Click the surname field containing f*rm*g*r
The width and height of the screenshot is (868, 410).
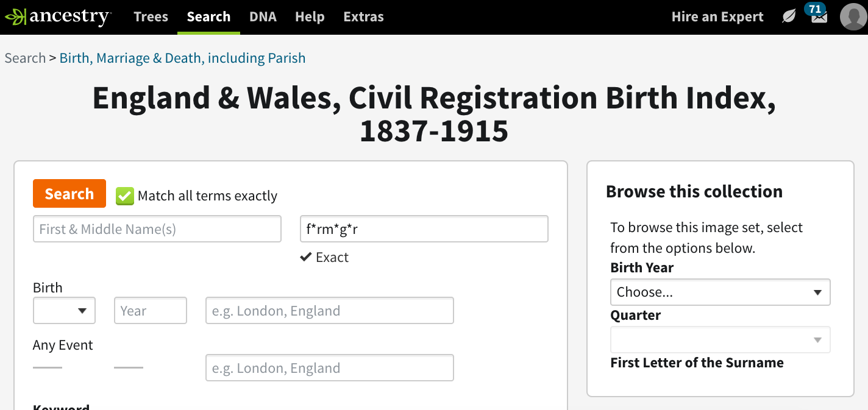coord(424,228)
